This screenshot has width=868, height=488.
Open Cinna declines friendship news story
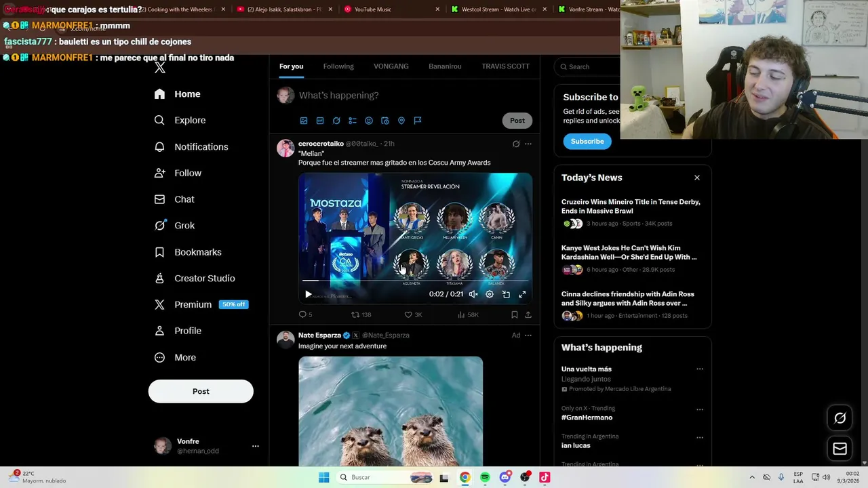[x=632, y=304]
